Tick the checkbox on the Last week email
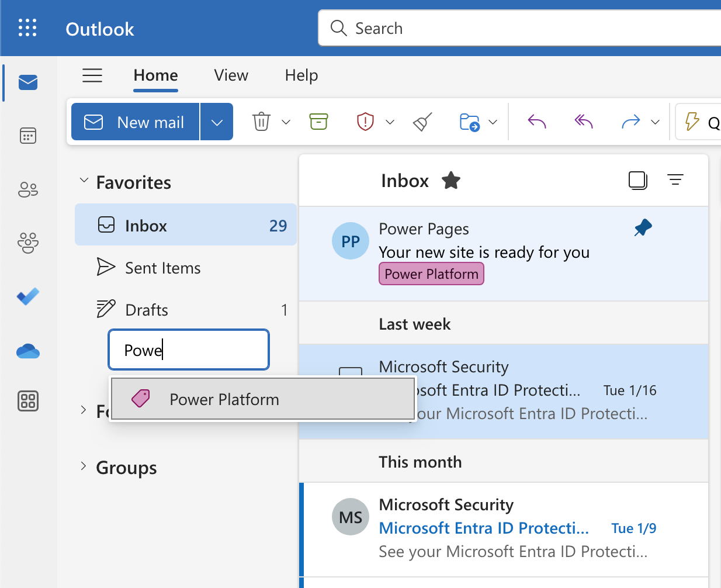Image resolution: width=721 pixels, height=588 pixels. [351, 372]
